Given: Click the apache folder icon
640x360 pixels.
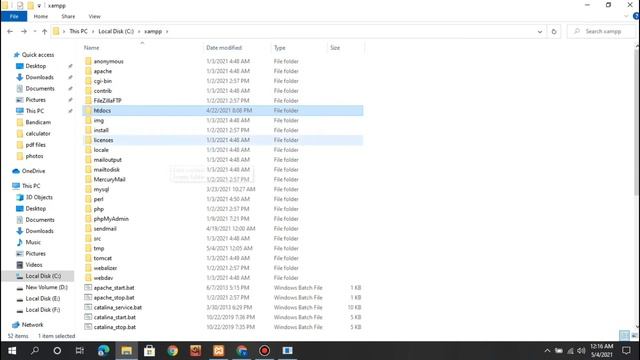Looking at the screenshot, I should coord(89,71).
